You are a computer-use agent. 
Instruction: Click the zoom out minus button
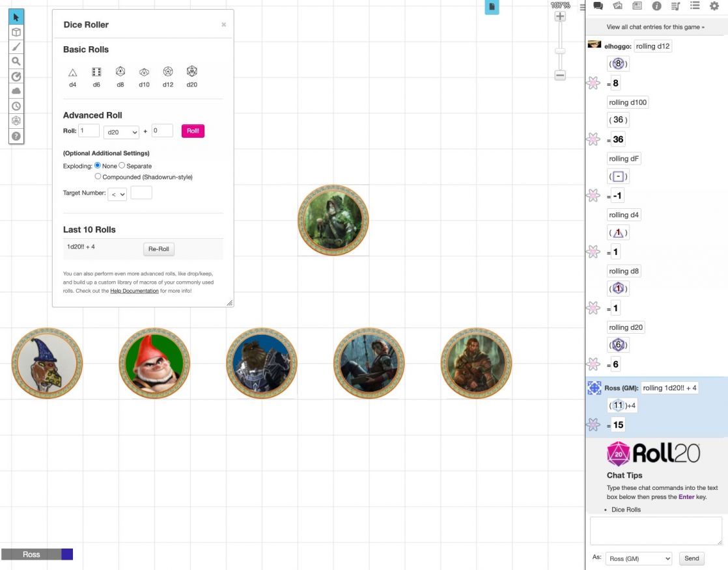pos(560,75)
